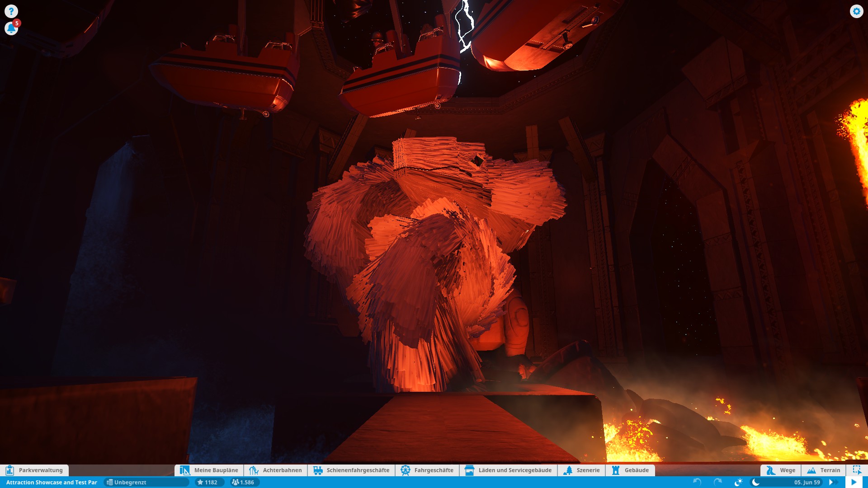This screenshot has width=868, height=488.
Task: Open the Läden und Servicegebäude tab
Action: (508, 470)
